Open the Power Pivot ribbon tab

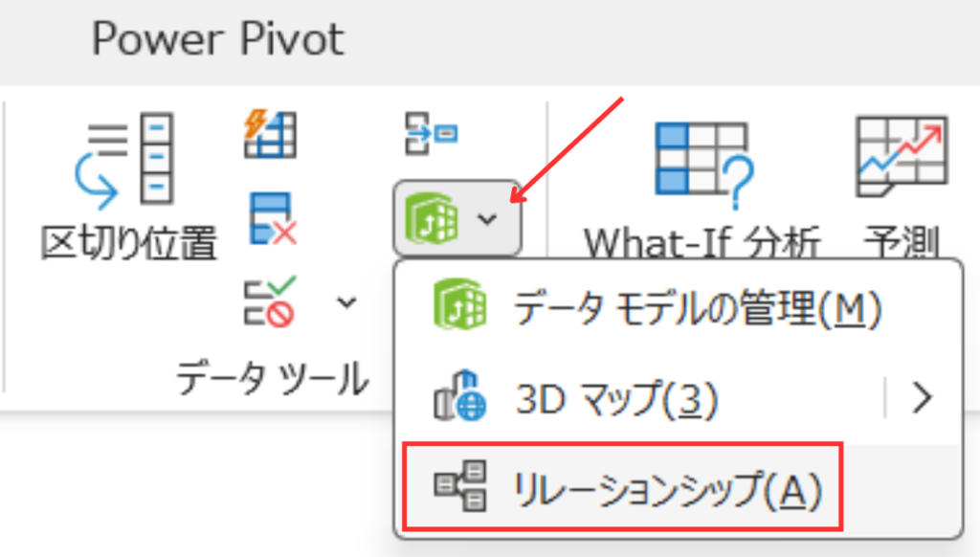218,39
